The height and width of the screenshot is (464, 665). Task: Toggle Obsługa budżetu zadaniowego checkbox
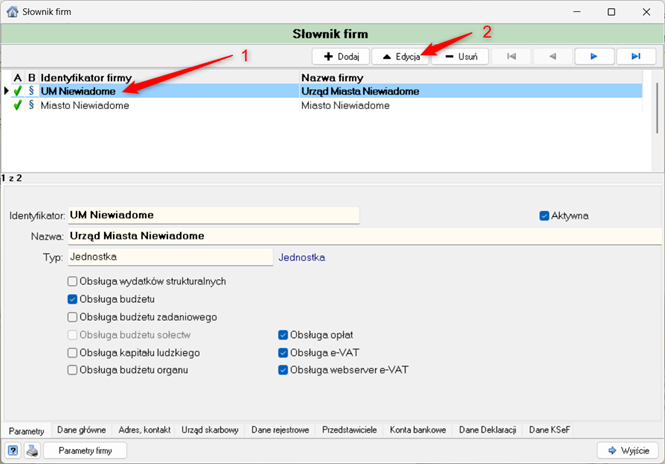pos(73,317)
